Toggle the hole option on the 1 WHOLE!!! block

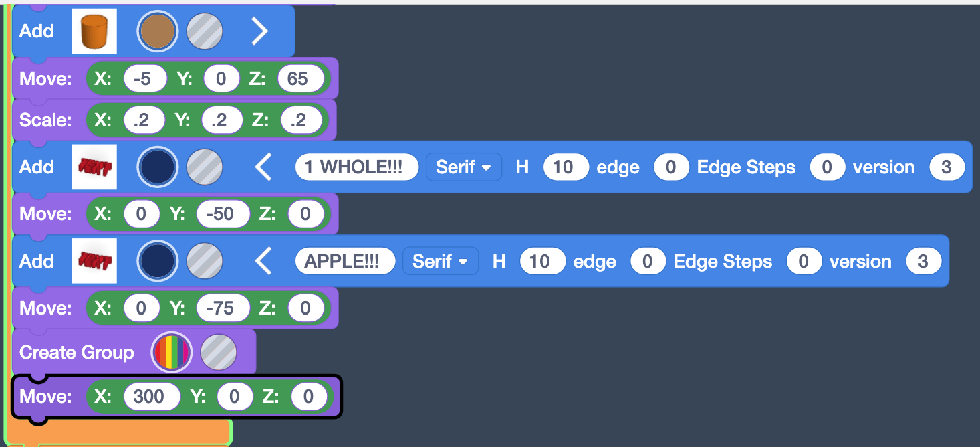click(x=205, y=167)
